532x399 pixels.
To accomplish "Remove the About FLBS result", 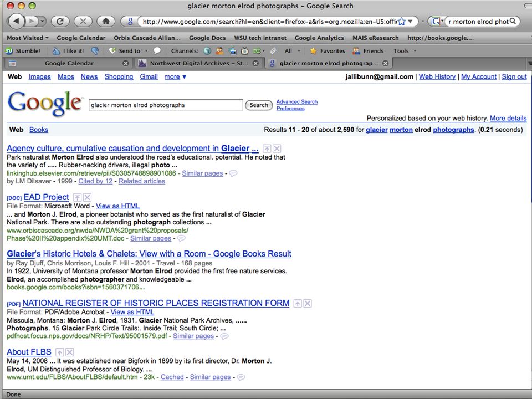I will tap(70, 352).
